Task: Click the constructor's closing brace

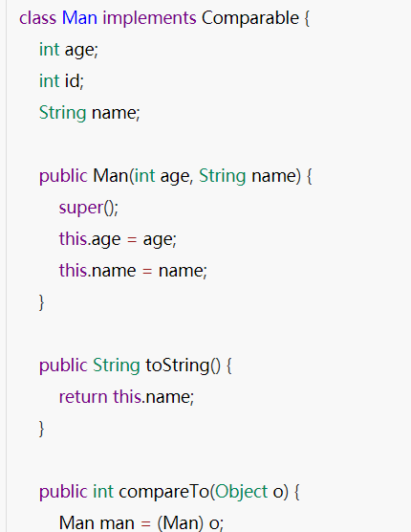Action: (x=41, y=302)
